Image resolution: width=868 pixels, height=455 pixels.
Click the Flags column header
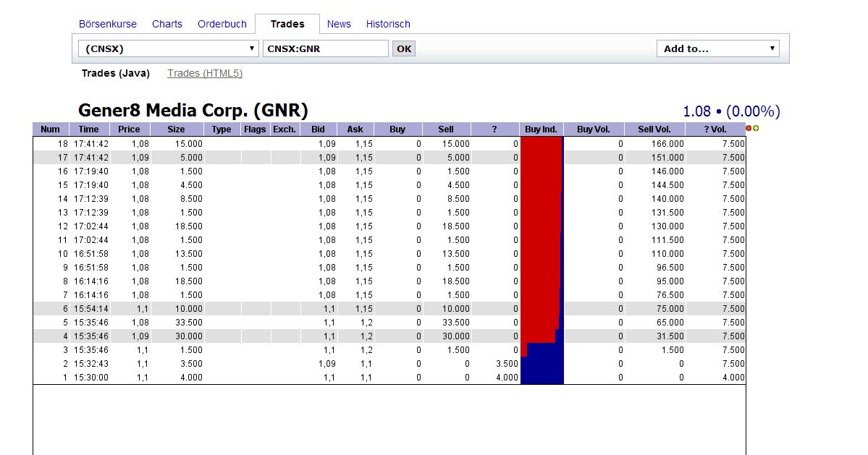(x=255, y=129)
